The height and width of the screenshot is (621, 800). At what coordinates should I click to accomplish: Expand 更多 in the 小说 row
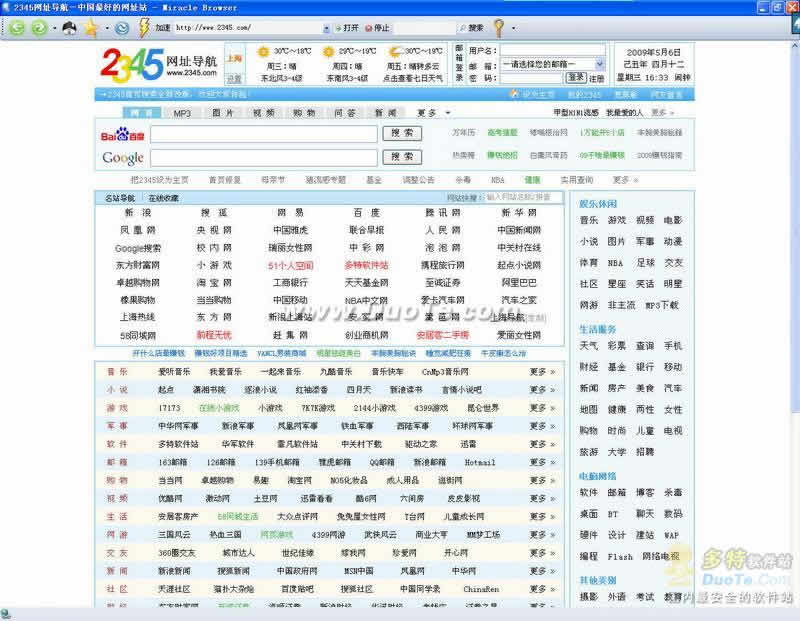tap(542, 390)
